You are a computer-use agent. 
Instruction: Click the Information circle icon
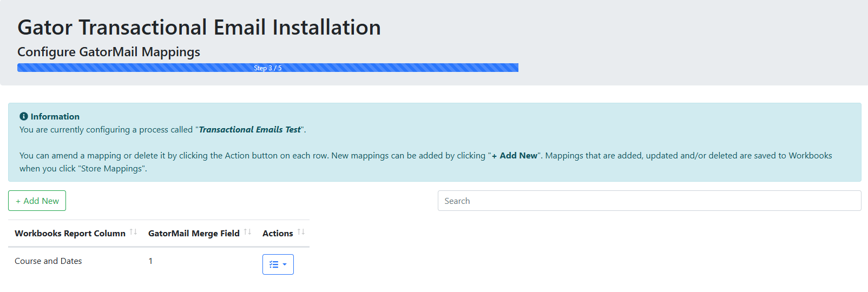(x=24, y=116)
